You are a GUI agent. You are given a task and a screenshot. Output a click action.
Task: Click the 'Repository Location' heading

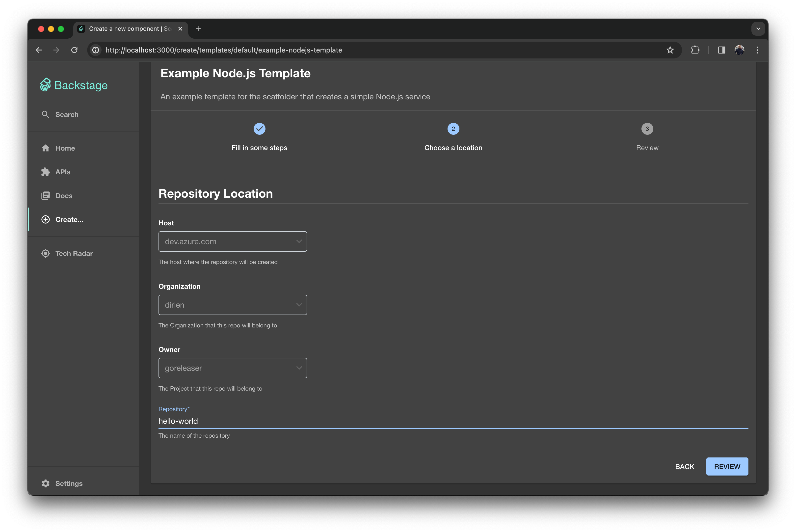[215, 193]
